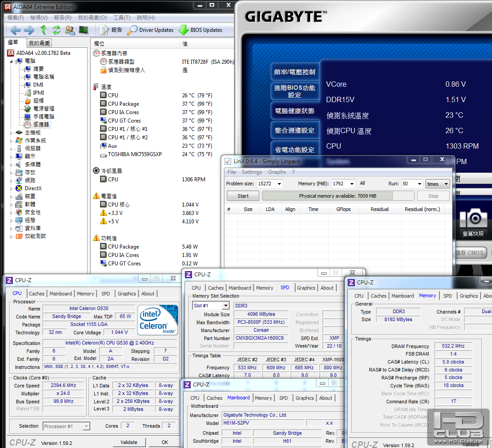Select 超頻 item with flame icon
Screen dimensions: 492x448
click(38, 100)
